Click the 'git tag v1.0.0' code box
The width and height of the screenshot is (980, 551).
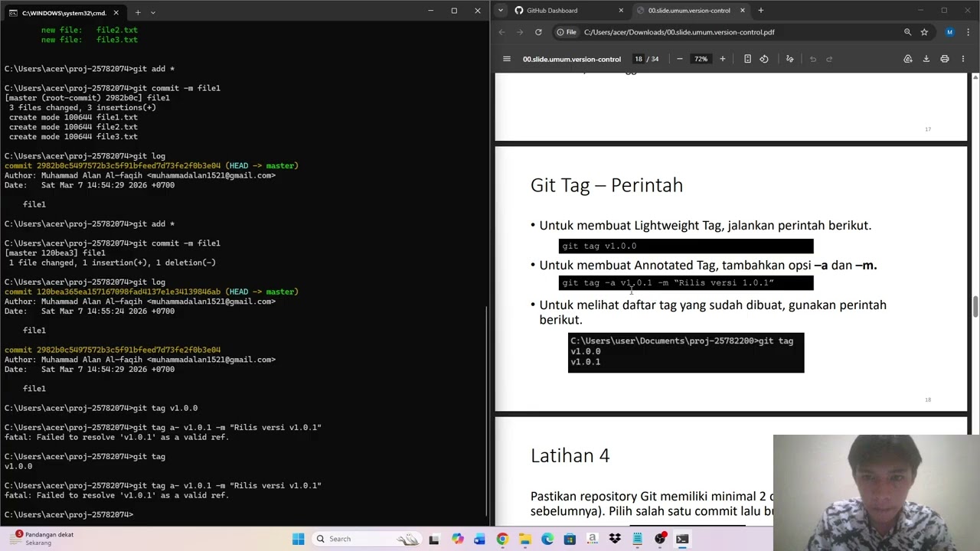tap(686, 246)
